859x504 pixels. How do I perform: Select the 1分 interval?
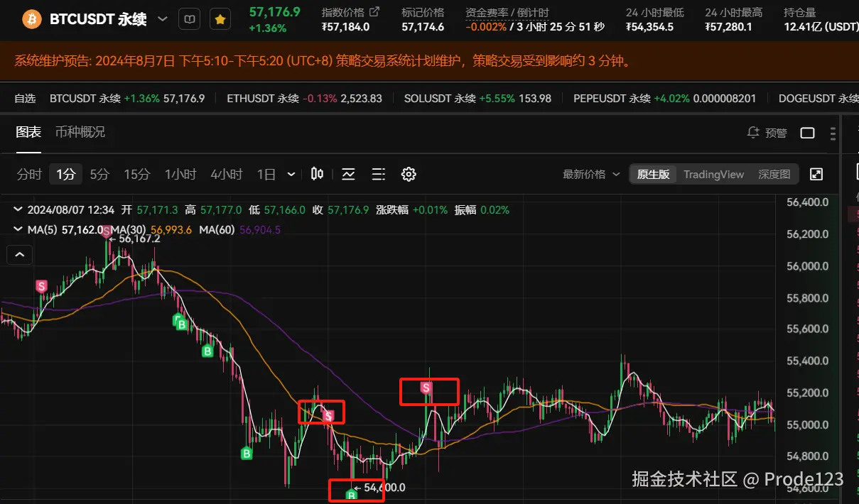(66, 174)
